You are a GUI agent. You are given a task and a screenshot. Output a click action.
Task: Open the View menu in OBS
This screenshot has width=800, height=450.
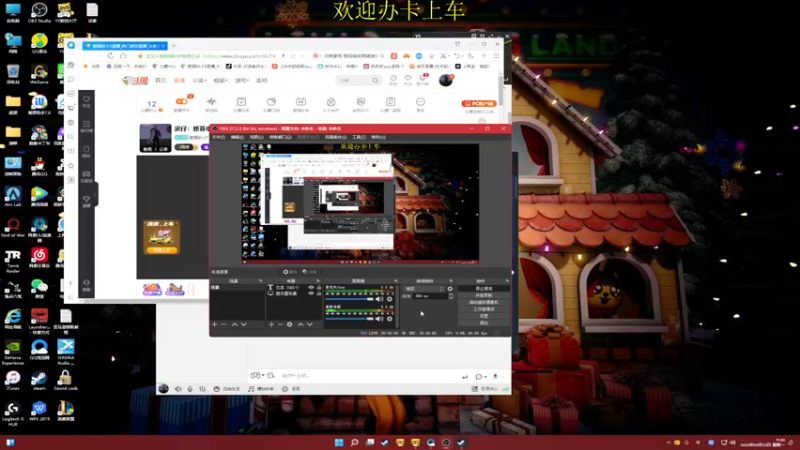257,137
